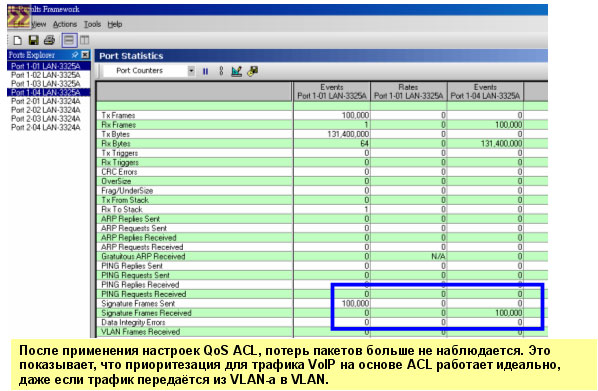
Task: Click Events Port 1-04 LAN-3325A column header
Action: [485, 92]
